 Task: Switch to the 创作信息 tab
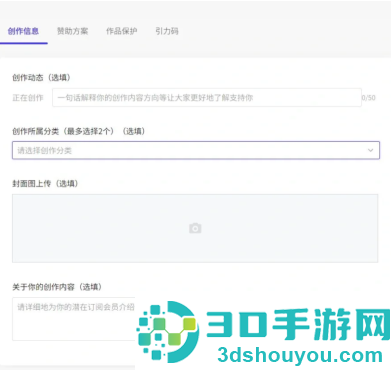[23, 31]
